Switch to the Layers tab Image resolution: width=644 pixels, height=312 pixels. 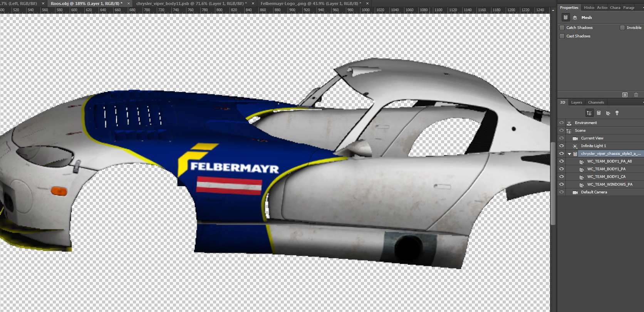point(577,102)
